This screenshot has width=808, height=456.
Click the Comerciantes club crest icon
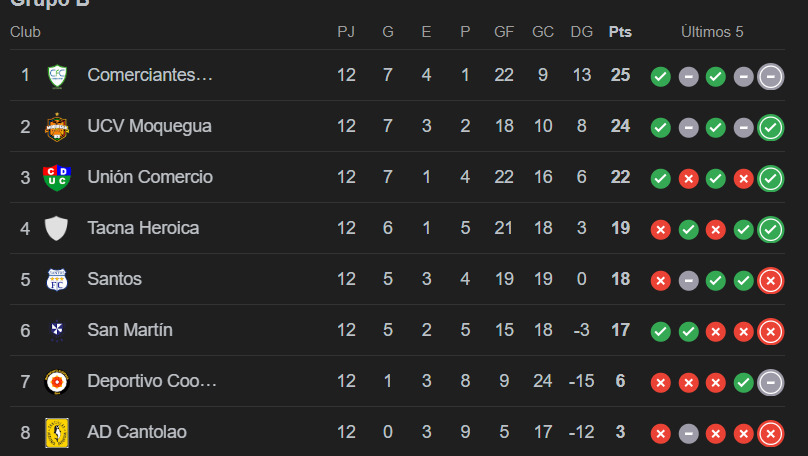pyautogui.click(x=57, y=76)
